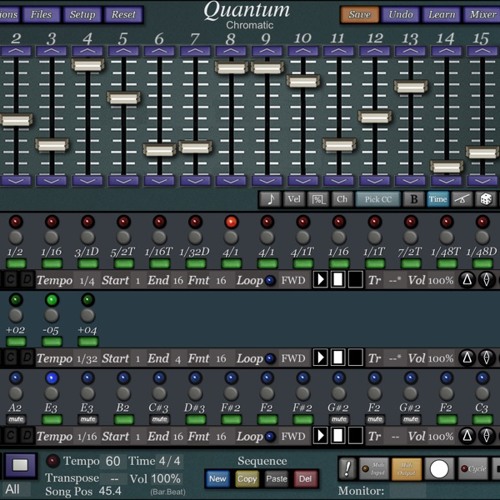Click the metronome icon in third row

point(467,436)
